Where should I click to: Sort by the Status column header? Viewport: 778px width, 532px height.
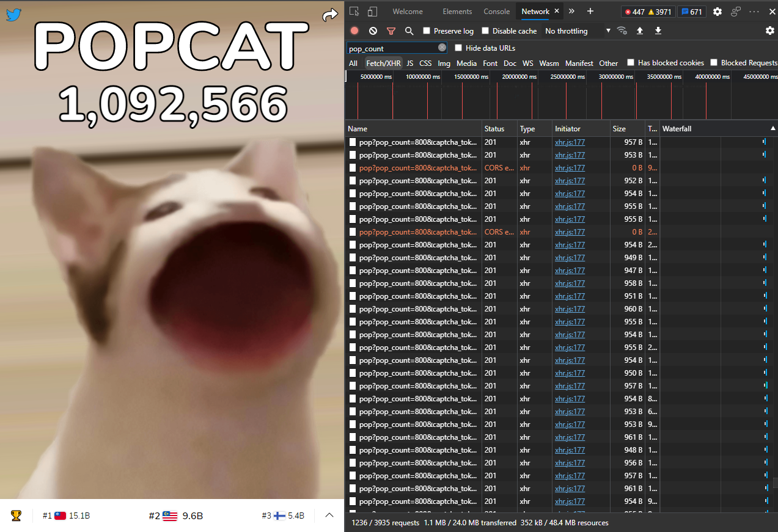pyautogui.click(x=500, y=129)
